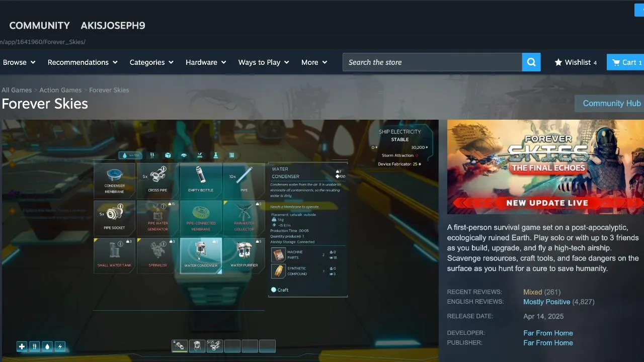This screenshot has height=362, width=644.
Task: Open the Cart
Action: coord(625,62)
